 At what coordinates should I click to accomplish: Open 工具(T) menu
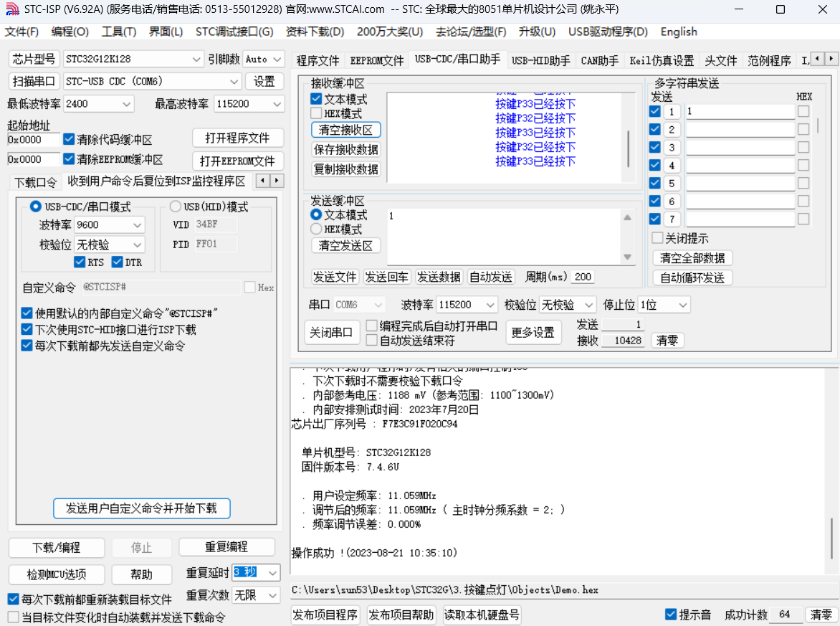coord(119,32)
